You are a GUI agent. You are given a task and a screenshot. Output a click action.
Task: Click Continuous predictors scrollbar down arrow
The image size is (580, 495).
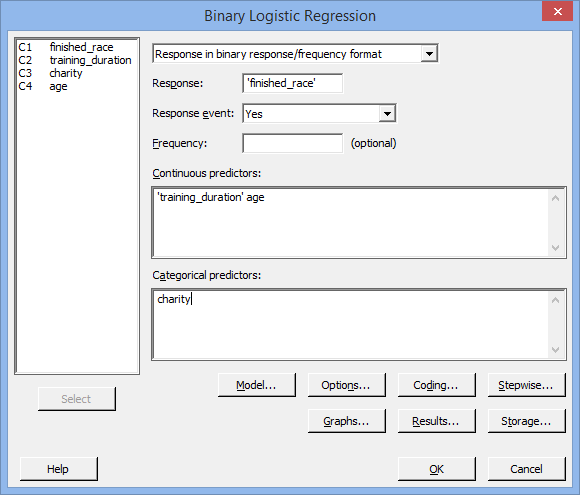(x=555, y=248)
